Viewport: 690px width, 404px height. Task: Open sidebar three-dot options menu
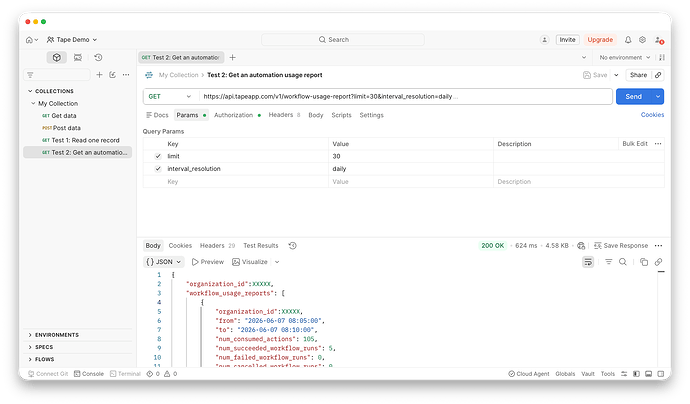click(x=126, y=75)
